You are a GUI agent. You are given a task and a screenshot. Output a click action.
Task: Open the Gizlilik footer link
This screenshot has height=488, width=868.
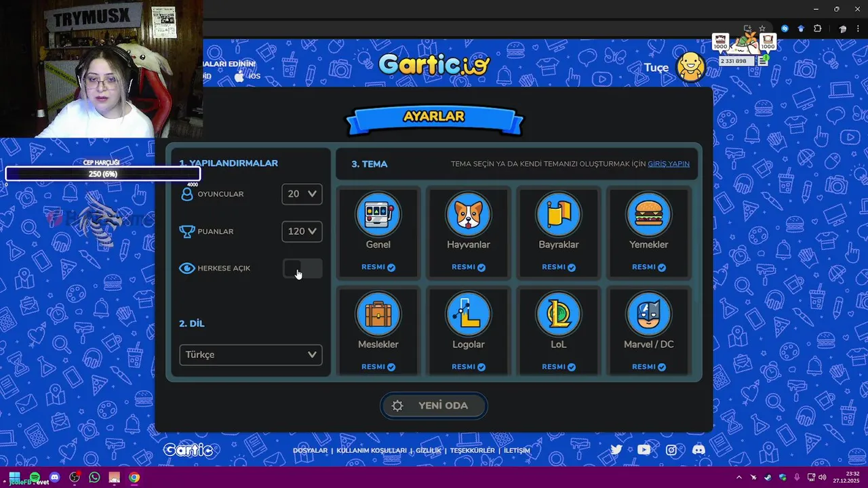(429, 450)
